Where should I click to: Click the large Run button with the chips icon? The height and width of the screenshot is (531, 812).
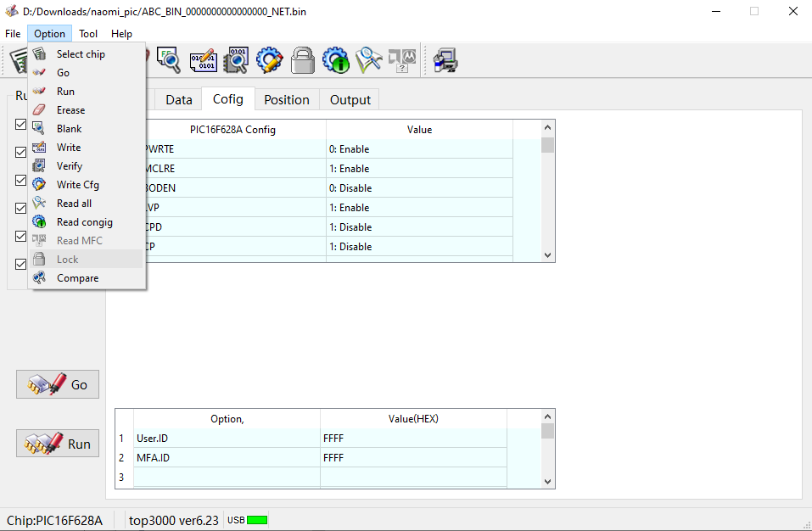(x=58, y=443)
